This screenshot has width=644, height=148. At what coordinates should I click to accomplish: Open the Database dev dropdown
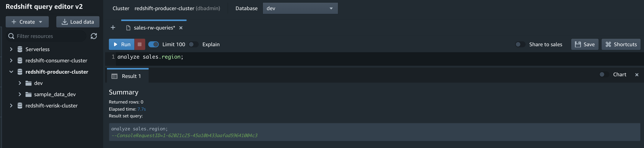tap(300, 8)
